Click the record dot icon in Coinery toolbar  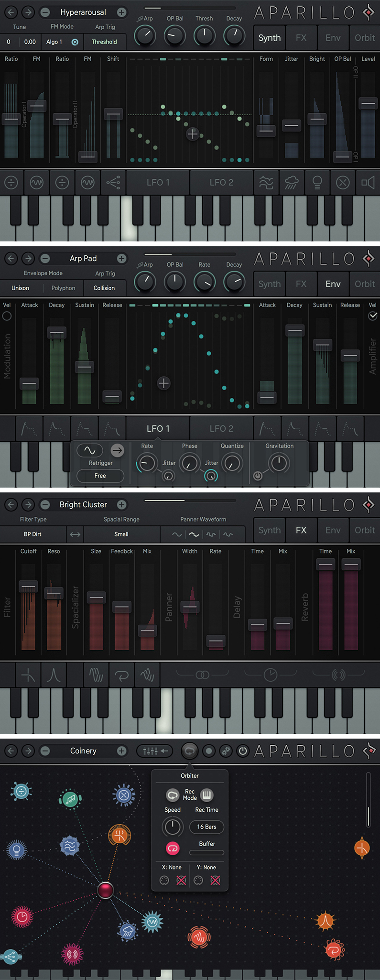[208, 751]
